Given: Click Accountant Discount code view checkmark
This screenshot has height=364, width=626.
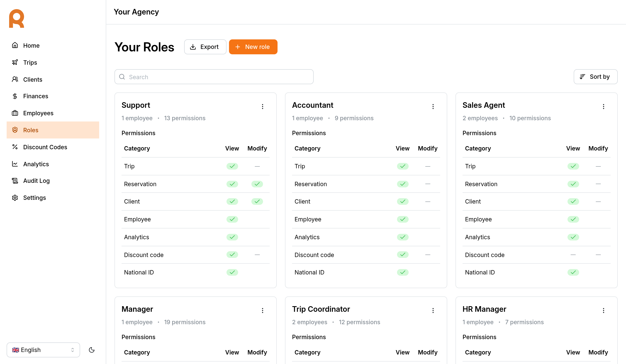Looking at the screenshot, I should [402, 255].
